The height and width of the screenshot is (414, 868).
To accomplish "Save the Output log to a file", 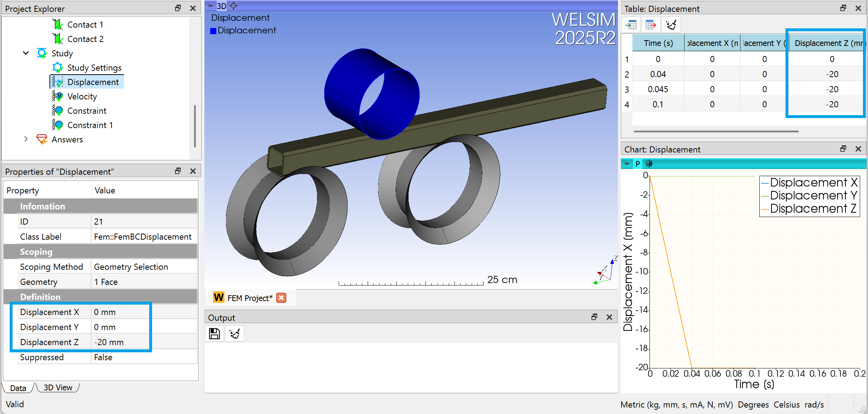I will pos(214,334).
